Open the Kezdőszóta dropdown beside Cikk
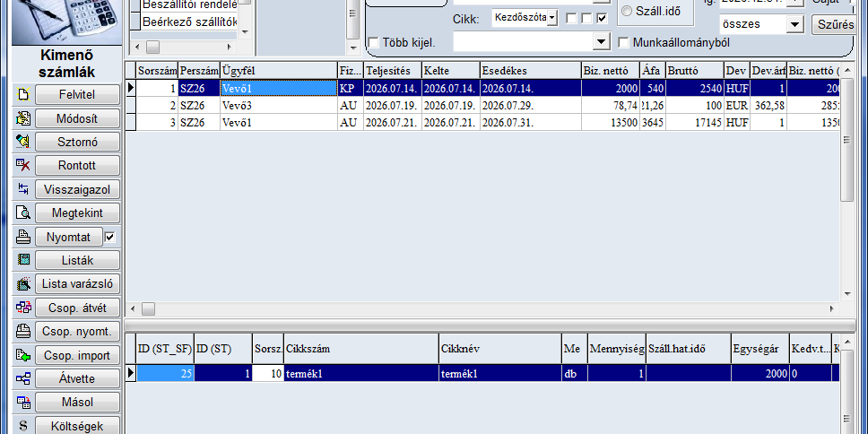The width and height of the screenshot is (868, 434). point(552,18)
